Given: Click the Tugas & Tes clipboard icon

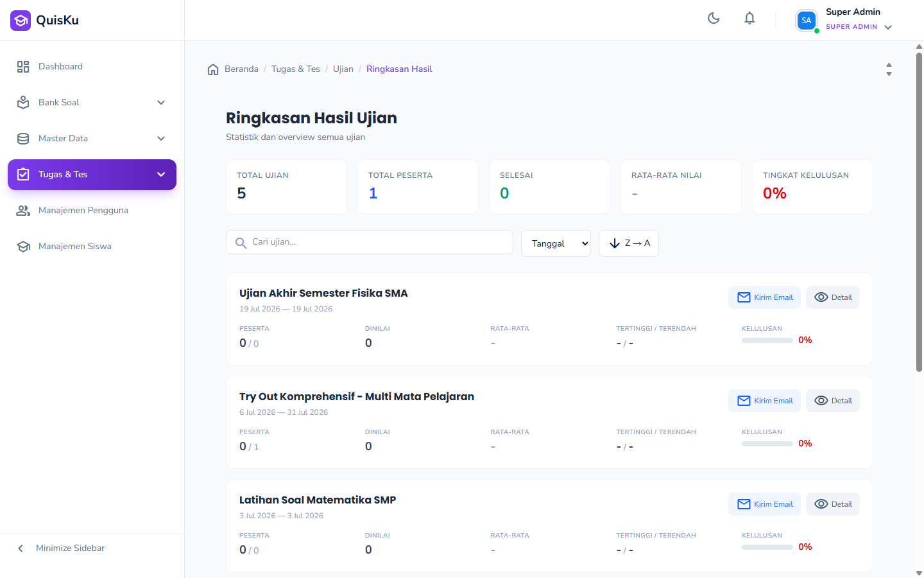Looking at the screenshot, I should point(23,175).
